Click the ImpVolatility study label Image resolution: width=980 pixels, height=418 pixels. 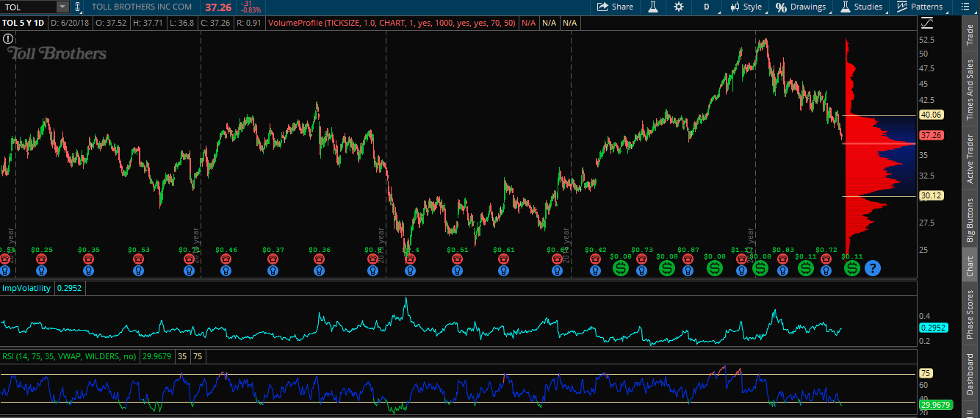point(26,288)
